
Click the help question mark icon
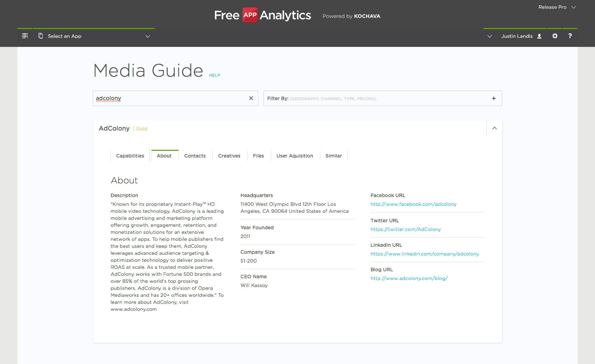(570, 36)
